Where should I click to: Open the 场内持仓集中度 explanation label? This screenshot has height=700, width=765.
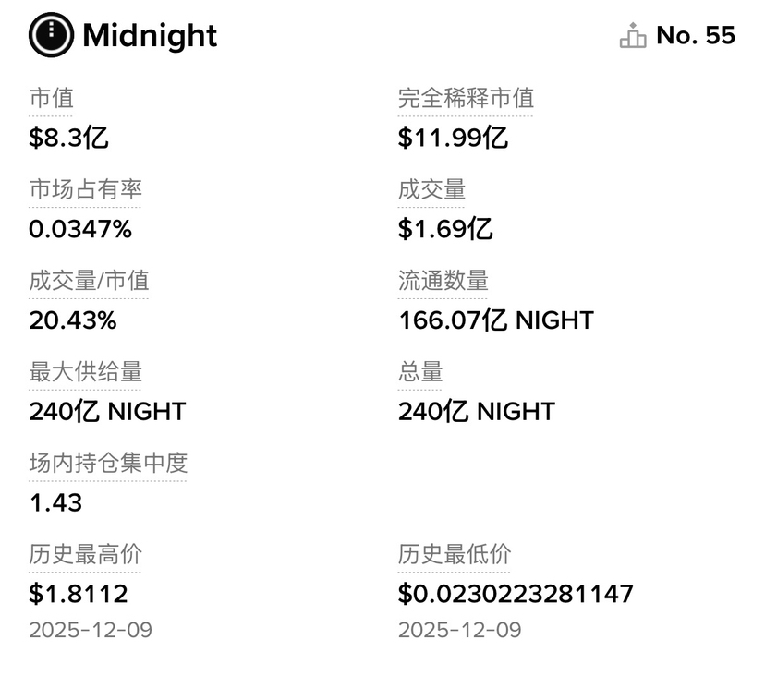point(108,463)
